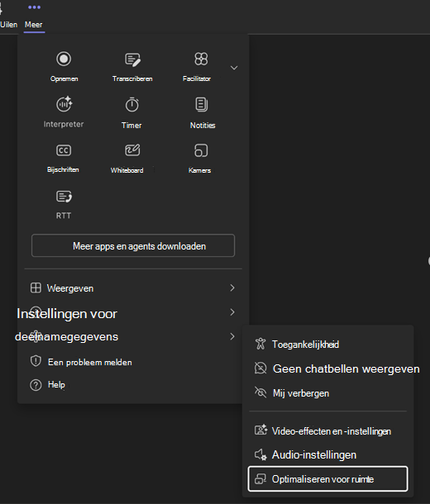Expand the Weergeven submenu

133,288
